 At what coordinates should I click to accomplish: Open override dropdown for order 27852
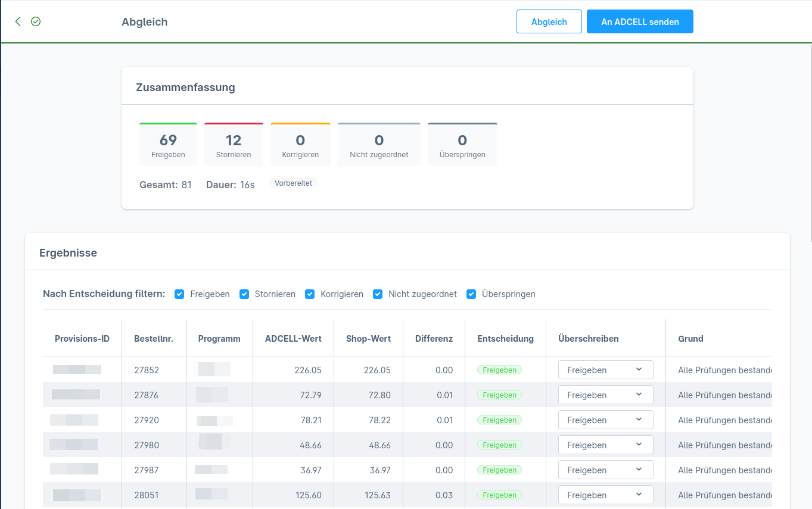pos(605,370)
